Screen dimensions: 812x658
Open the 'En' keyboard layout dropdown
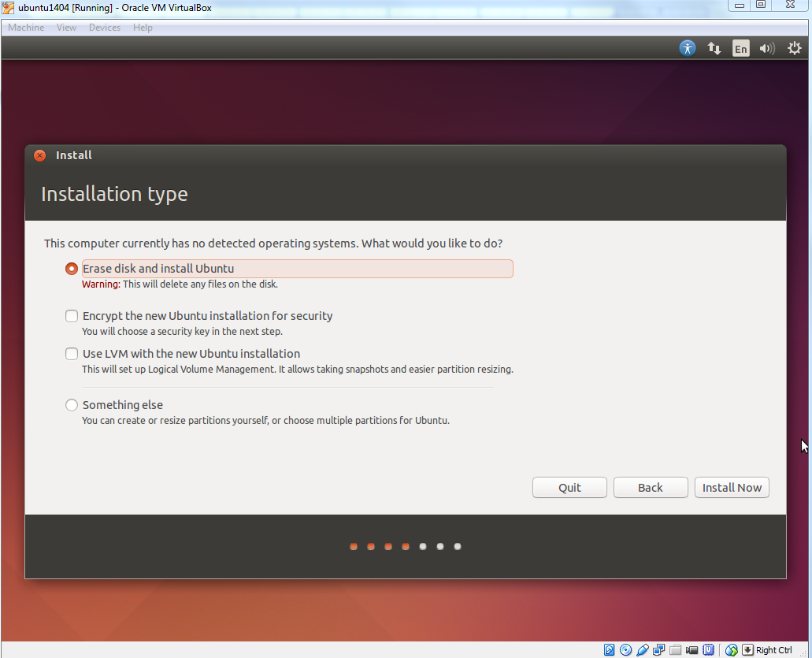click(740, 48)
